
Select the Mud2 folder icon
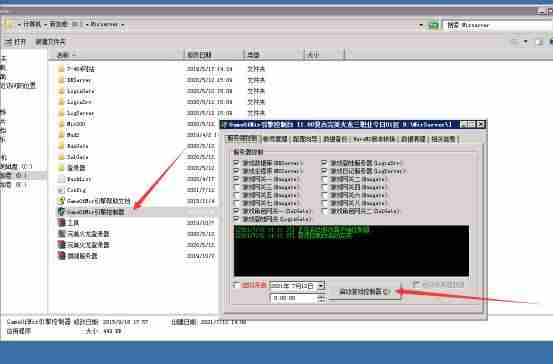tap(61, 135)
